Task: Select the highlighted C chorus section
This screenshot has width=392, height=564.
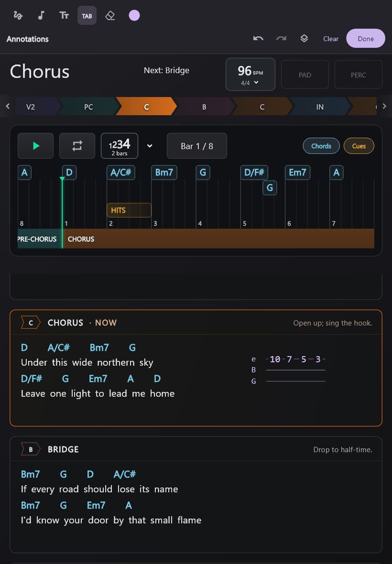Action: coord(146,107)
